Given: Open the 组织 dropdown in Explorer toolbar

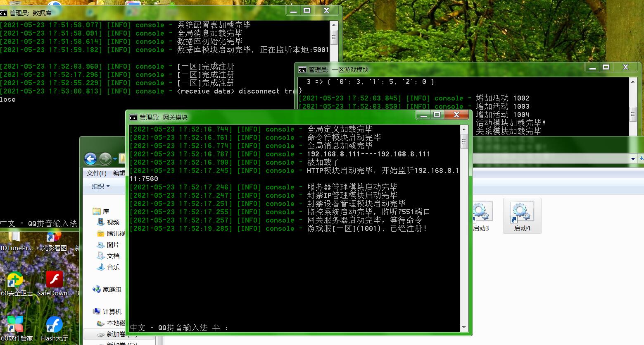Looking at the screenshot, I should [100, 187].
